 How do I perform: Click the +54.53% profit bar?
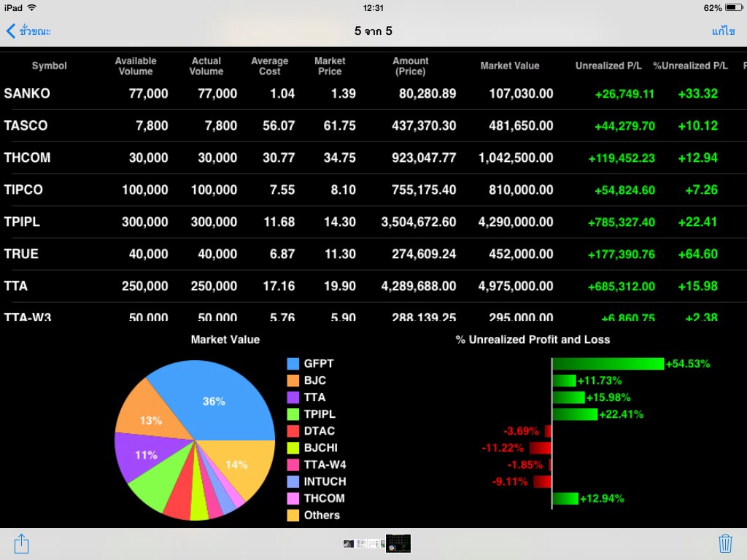608,364
